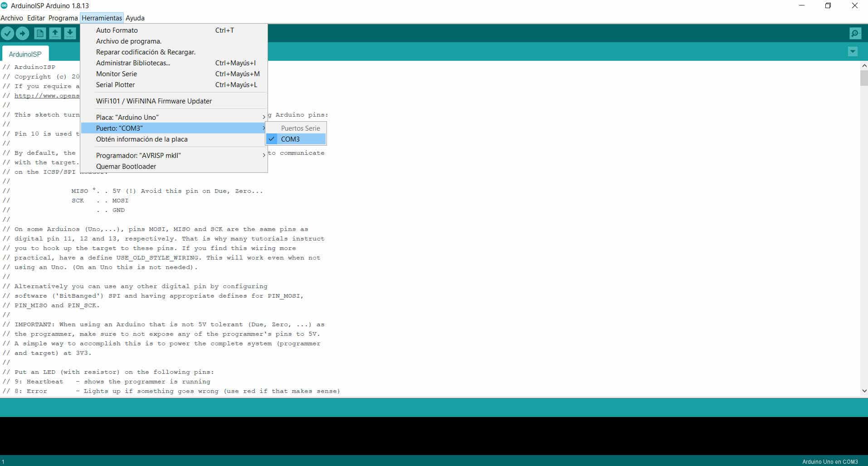The height and width of the screenshot is (466, 868).
Task: Click the Arduino logo in title bar
Action: click(x=5, y=5)
